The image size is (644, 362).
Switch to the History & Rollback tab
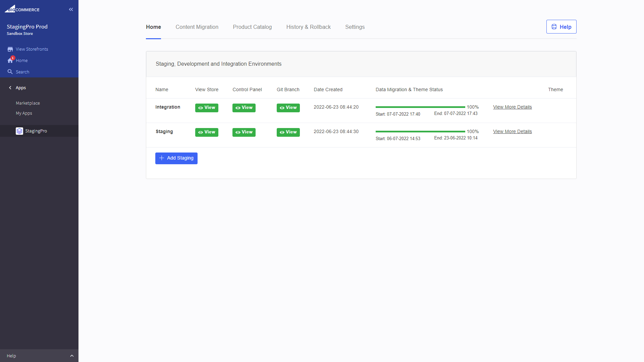[308, 27]
